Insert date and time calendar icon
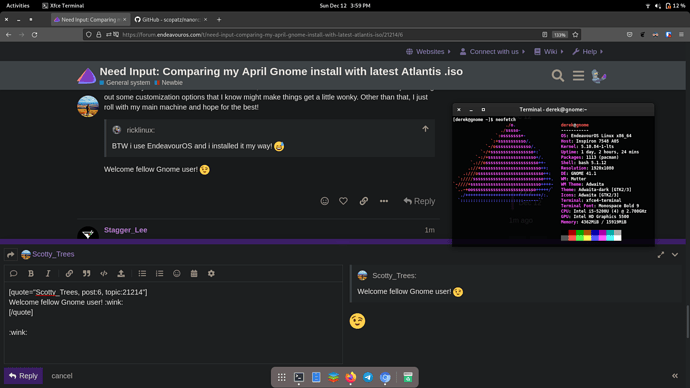 194,273
